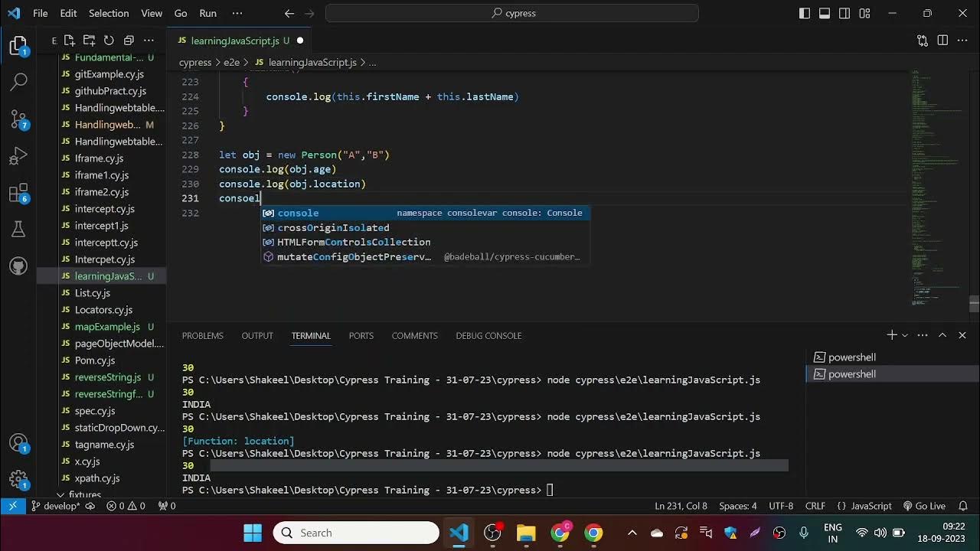Open the GitHub view in activity bar
980x551 pixels.
point(18,266)
